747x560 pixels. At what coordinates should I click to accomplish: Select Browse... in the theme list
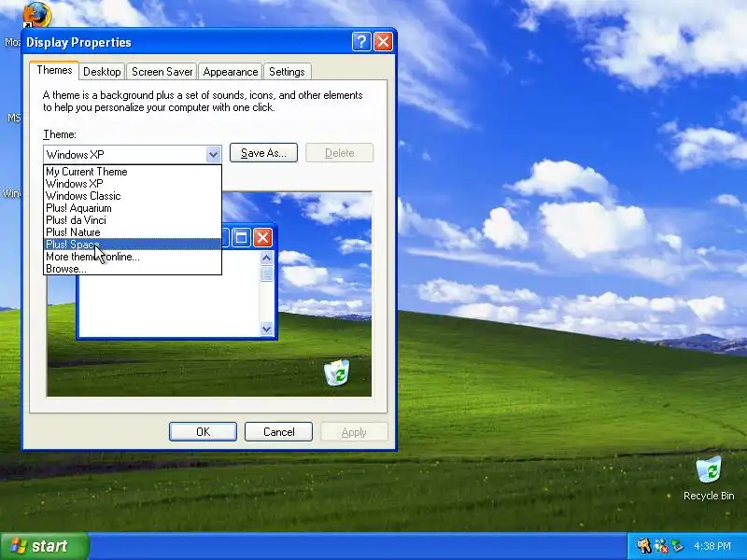[133, 269]
